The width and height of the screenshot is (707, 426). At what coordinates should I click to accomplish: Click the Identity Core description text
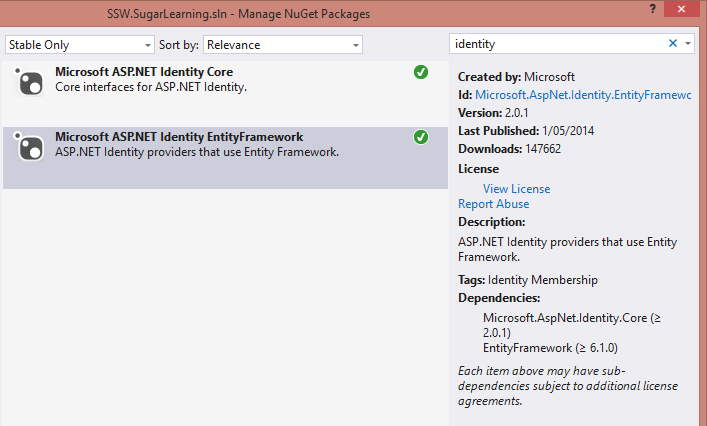(x=150, y=87)
